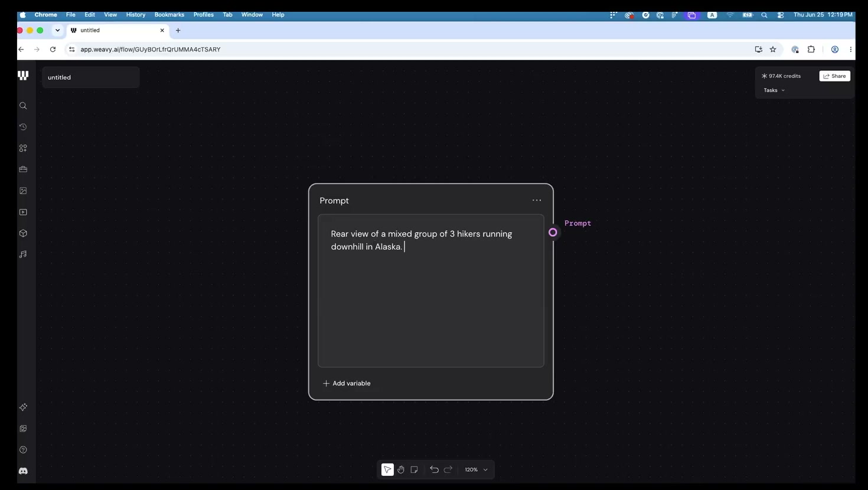The width and height of the screenshot is (868, 490).
Task: Click the undo arrow
Action: click(x=434, y=470)
